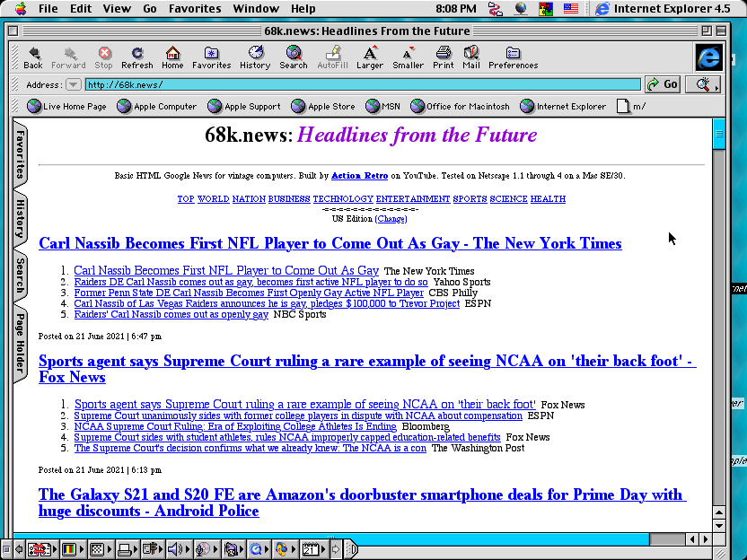Click the vertical scrollbar down arrow
Image resolution: width=747 pixels, height=560 pixels.
719,526
